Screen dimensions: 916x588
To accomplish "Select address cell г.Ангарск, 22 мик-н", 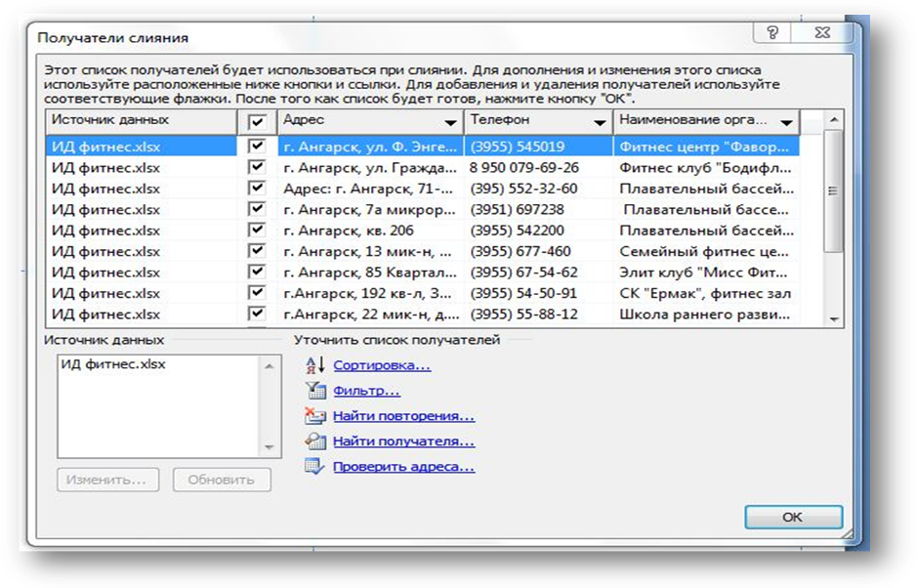I will click(370, 315).
